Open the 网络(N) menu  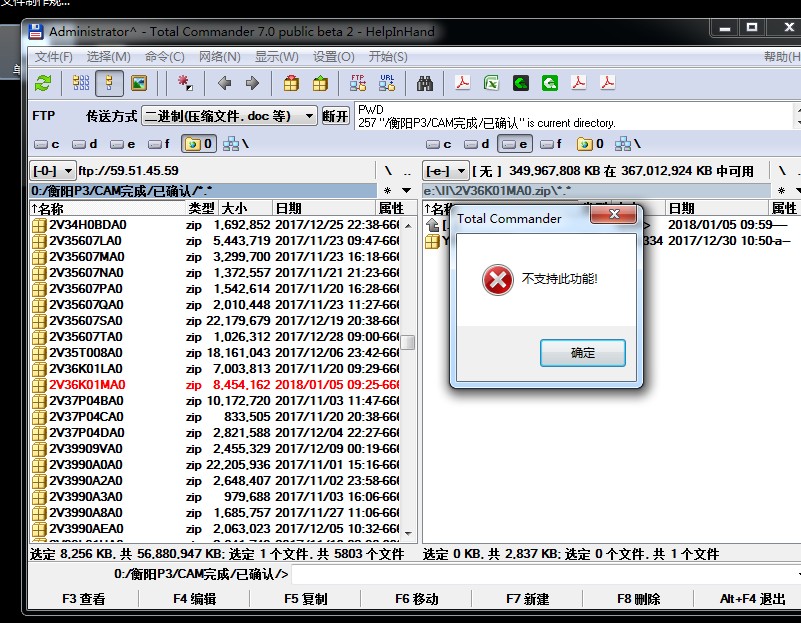[220, 56]
